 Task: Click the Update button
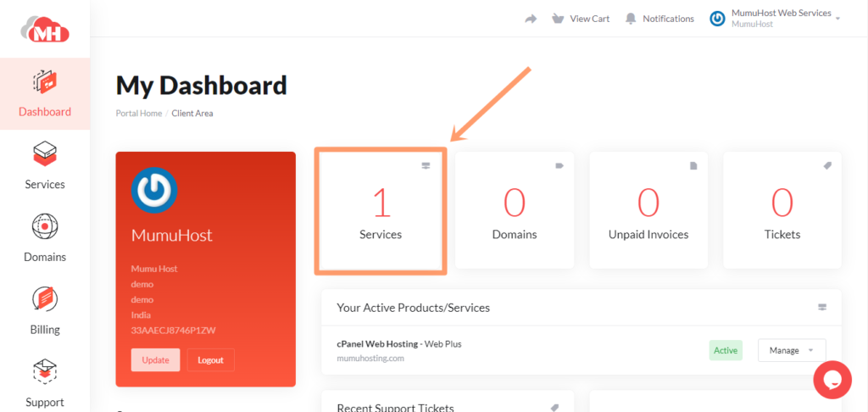coord(155,359)
